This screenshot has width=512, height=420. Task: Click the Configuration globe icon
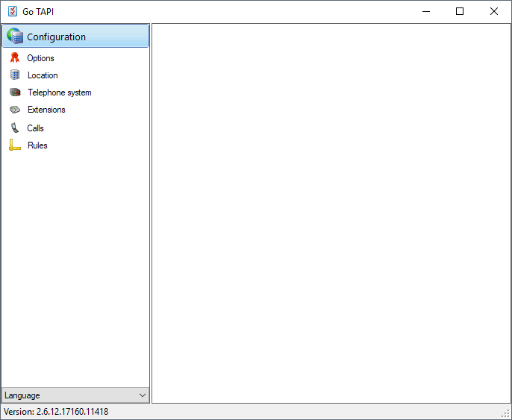[x=15, y=36]
